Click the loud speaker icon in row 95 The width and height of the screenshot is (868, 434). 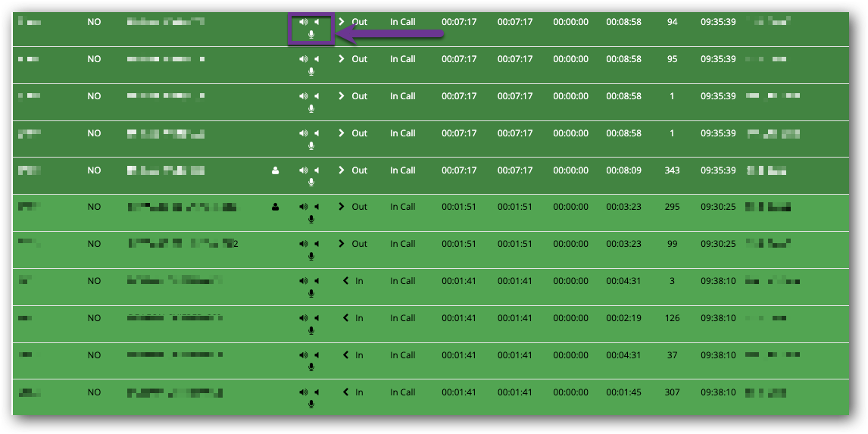[303, 58]
